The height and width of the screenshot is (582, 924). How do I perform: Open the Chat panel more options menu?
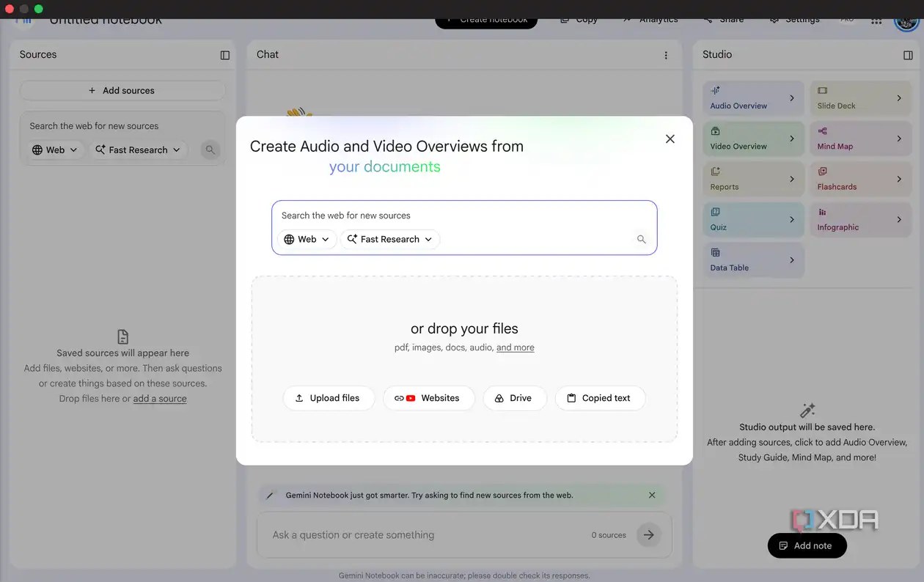pos(666,55)
